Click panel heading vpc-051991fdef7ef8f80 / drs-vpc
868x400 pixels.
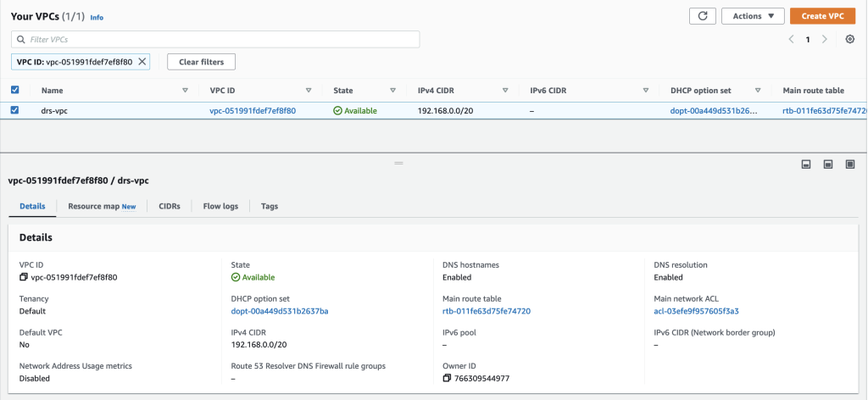pyautogui.click(x=79, y=181)
